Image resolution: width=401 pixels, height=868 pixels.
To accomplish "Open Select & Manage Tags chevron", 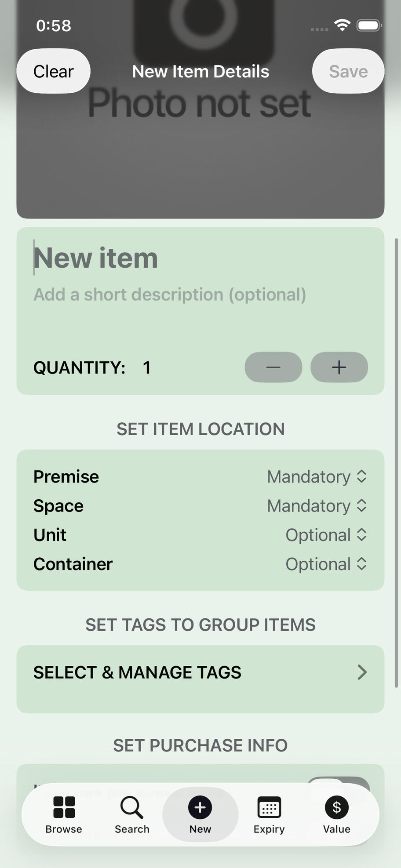I will pos(362,672).
